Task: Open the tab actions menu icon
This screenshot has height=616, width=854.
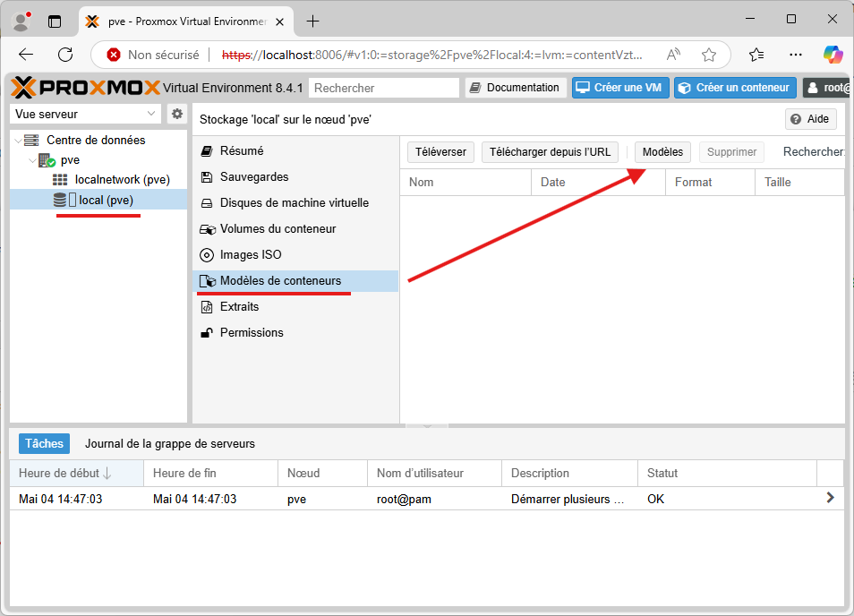Action: coord(55,21)
